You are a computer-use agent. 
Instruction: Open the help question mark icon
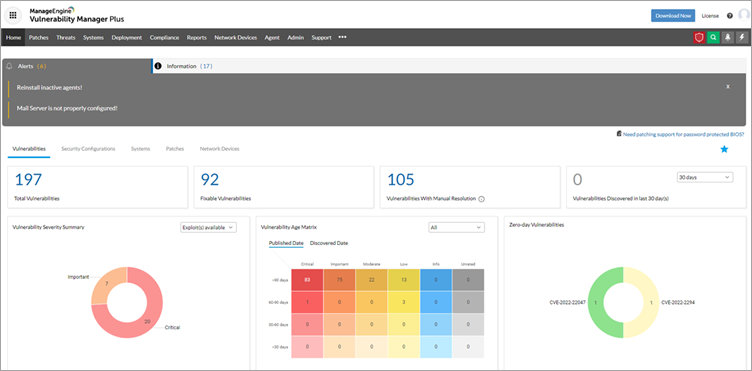point(730,16)
